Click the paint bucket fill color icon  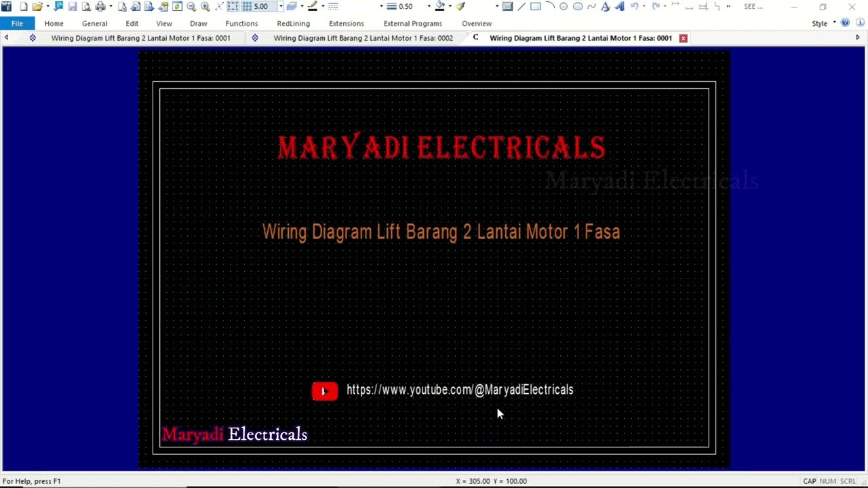pos(439,6)
